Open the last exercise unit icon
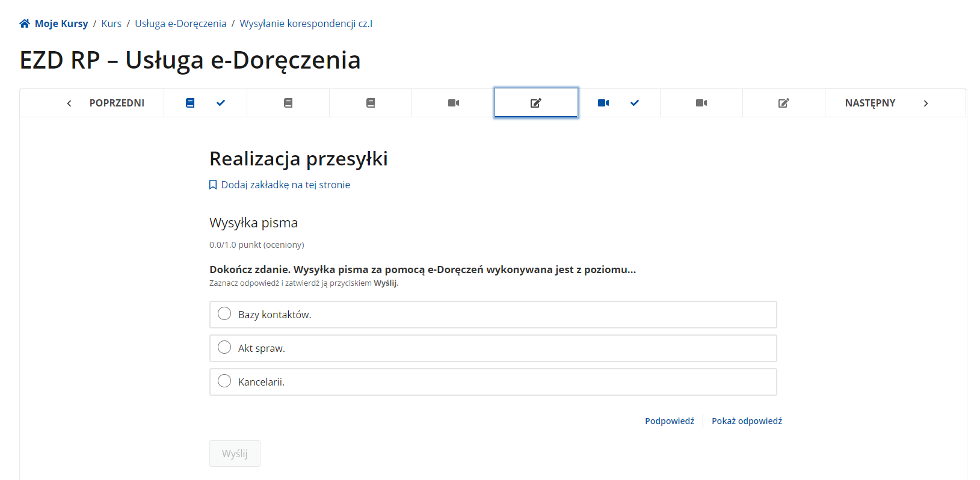980x480 pixels. [783, 103]
